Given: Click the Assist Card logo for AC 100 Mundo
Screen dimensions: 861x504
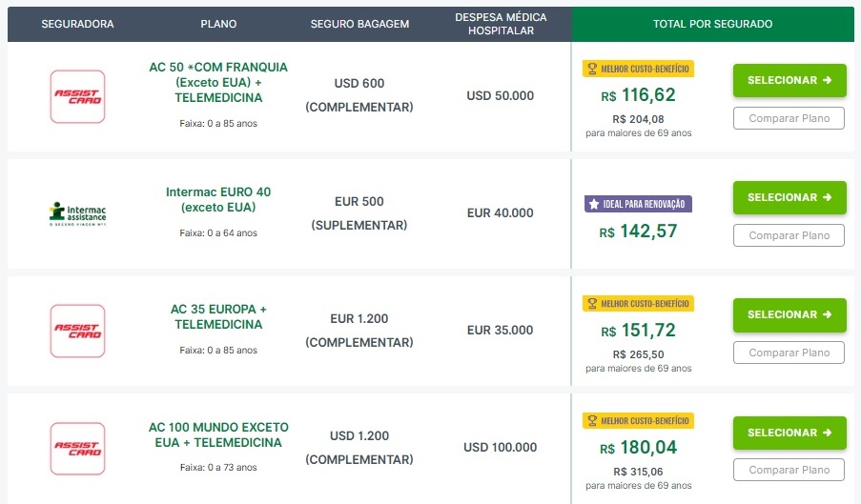Looking at the screenshot, I should 77,448.
